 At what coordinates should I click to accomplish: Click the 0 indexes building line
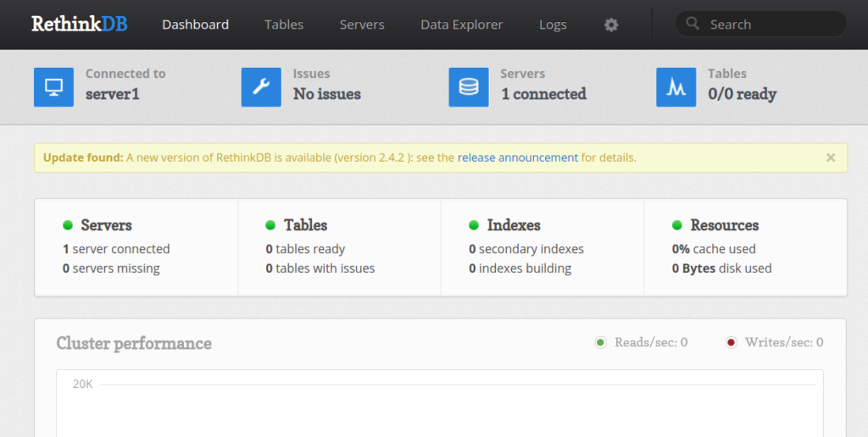click(520, 268)
